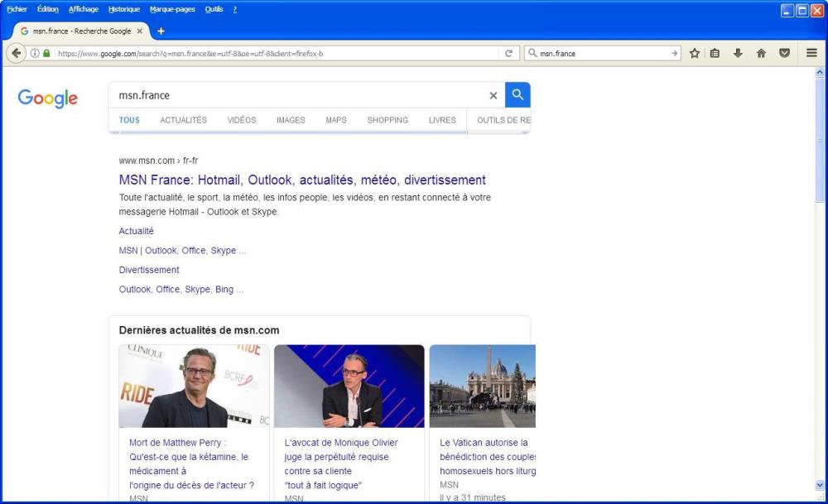
Task: Open the MSN France: Hotmail, Outlook result title
Action: pyautogui.click(x=302, y=180)
